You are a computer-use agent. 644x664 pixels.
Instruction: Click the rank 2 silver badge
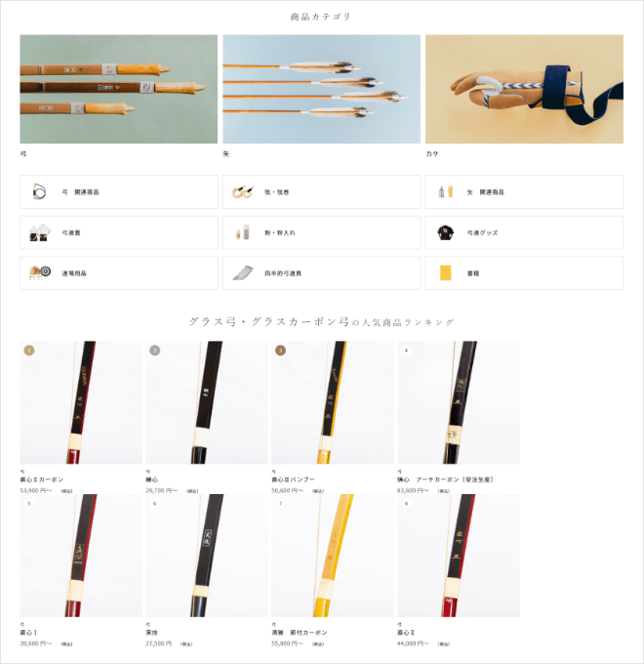click(155, 351)
